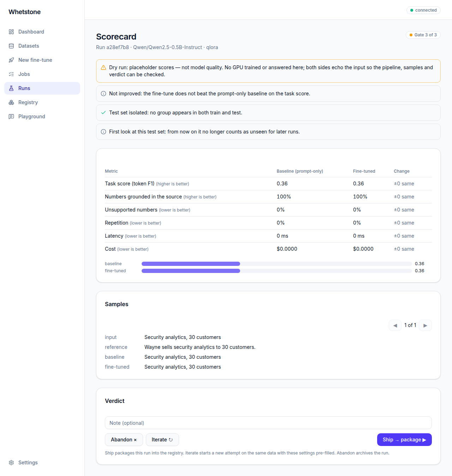
Task: Click the 1 of 1 page indicator
Action: click(410, 325)
